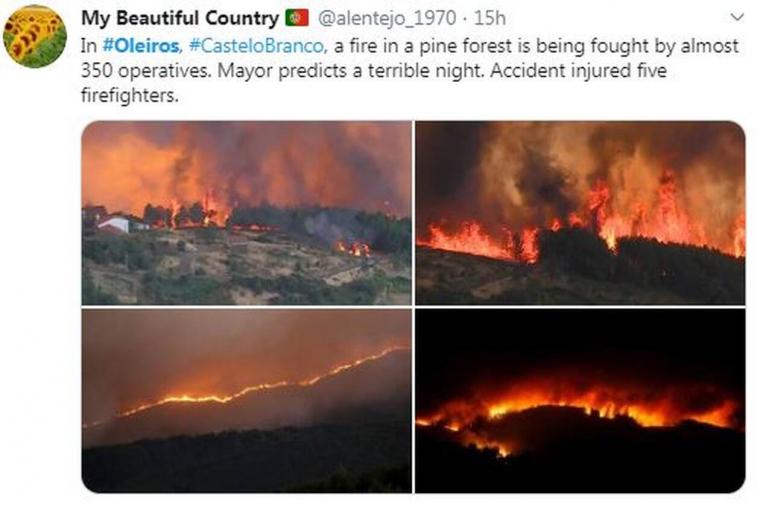
Task: Click the phrase 'Accident injured five'
Action: tap(579, 71)
